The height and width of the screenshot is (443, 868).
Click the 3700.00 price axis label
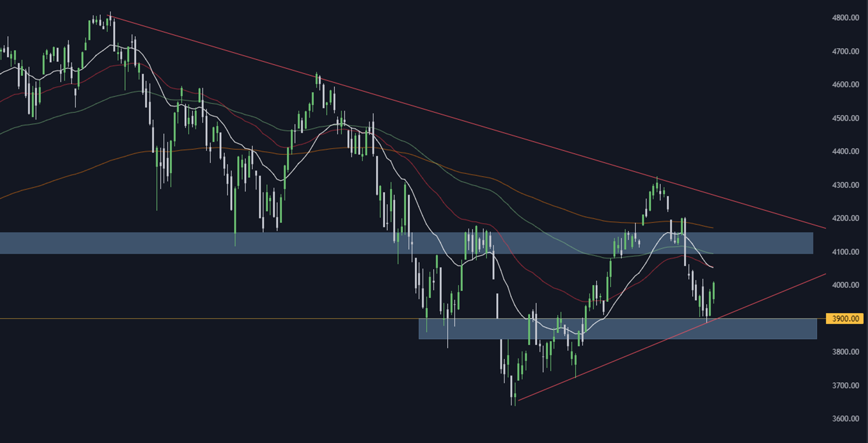[846, 386]
